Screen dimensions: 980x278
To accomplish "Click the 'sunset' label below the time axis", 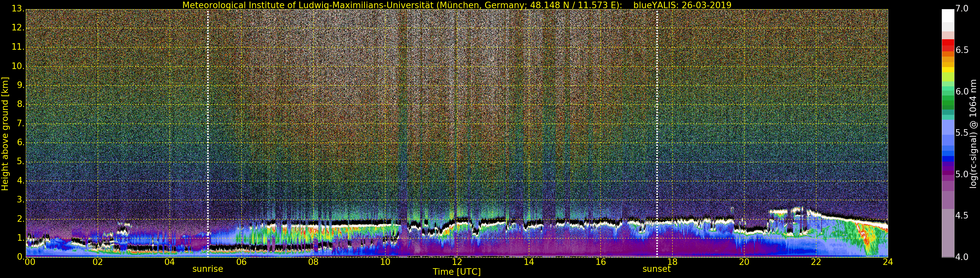I will coord(657,269).
